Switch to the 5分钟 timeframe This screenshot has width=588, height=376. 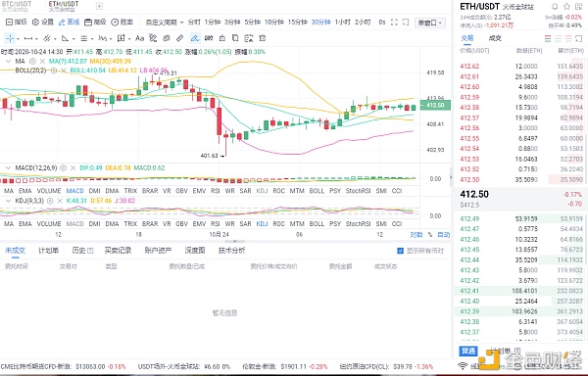[253, 23]
